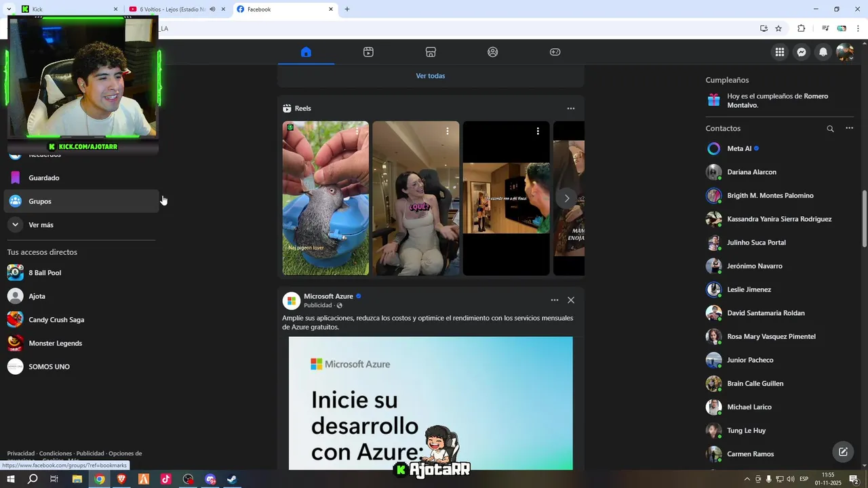Show next reels with the arrow button
868x488 pixels.
point(567,198)
